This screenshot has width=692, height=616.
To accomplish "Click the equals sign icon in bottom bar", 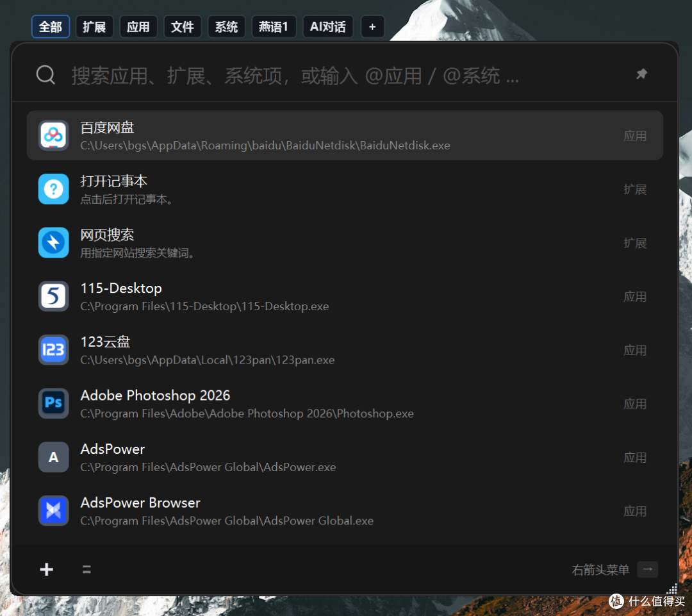I will 86,569.
